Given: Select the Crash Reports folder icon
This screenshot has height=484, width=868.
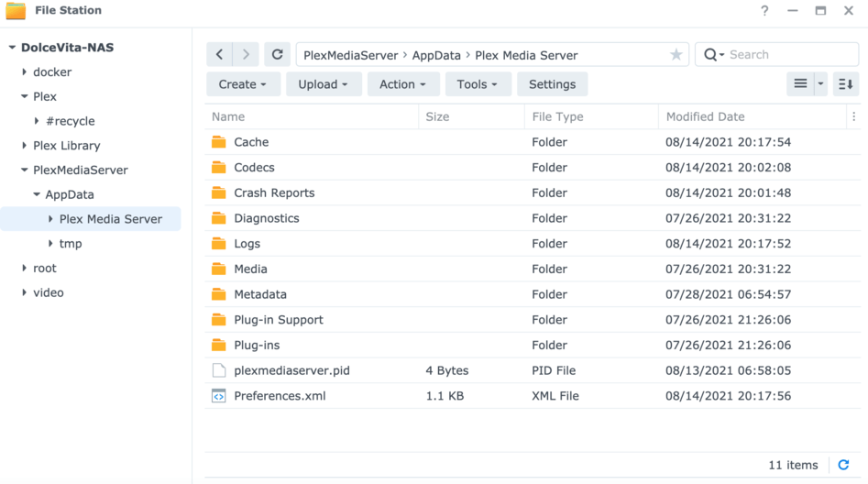Looking at the screenshot, I should [x=219, y=192].
